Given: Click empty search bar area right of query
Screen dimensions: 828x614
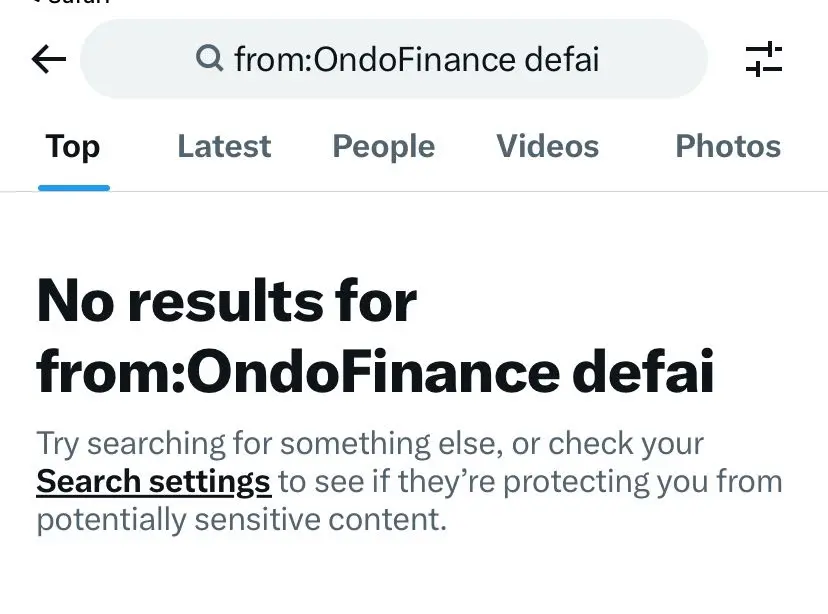Looking at the screenshot, I should coord(652,59).
